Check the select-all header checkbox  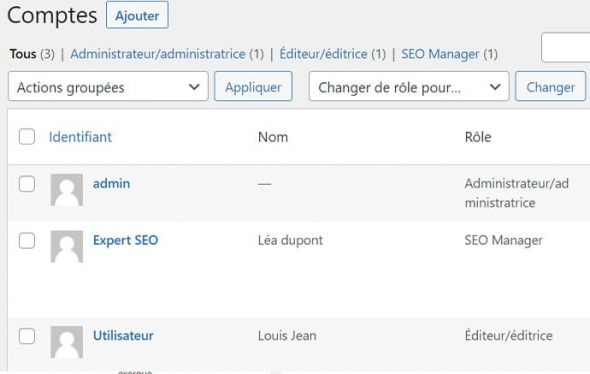[x=27, y=137]
